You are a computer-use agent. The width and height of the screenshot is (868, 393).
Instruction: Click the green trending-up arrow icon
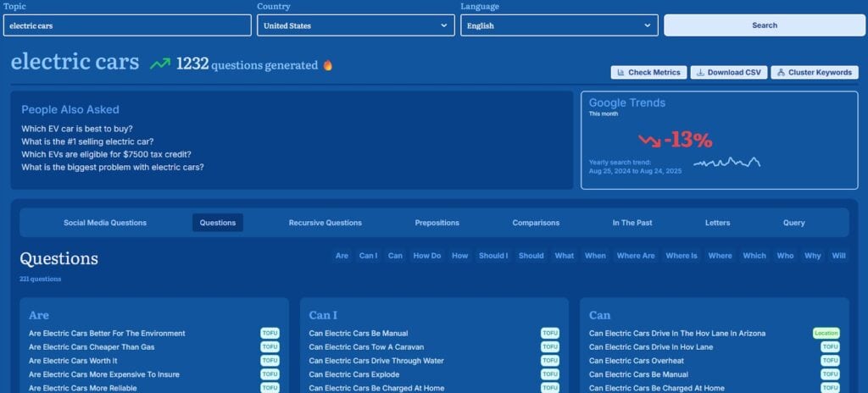click(160, 64)
